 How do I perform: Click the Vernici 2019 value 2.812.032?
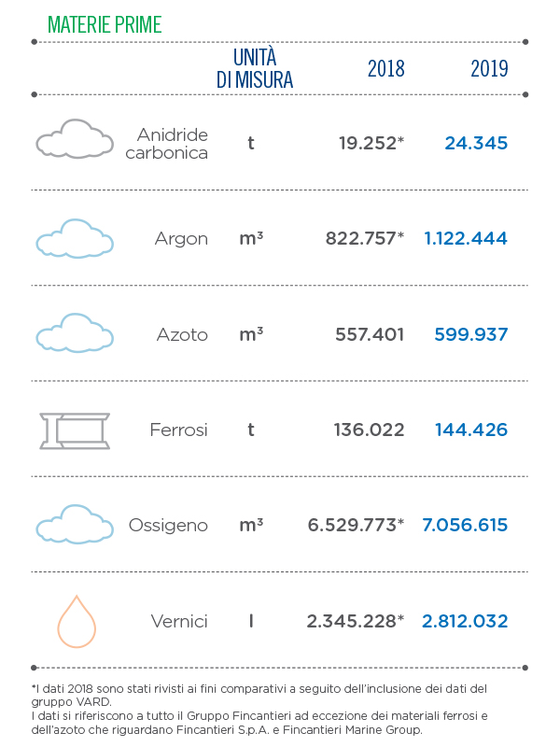click(465, 621)
